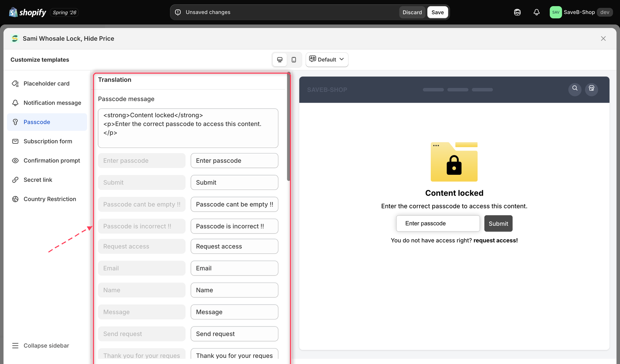The width and height of the screenshot is (620, 364).
Task: Edit the Name translation field
Action: (x=234, y=290)
